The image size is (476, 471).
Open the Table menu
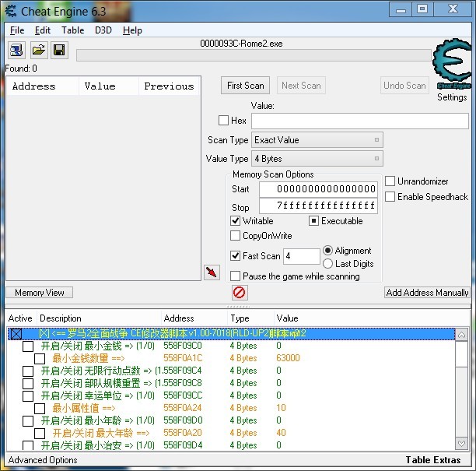click(x=73, y=30)
